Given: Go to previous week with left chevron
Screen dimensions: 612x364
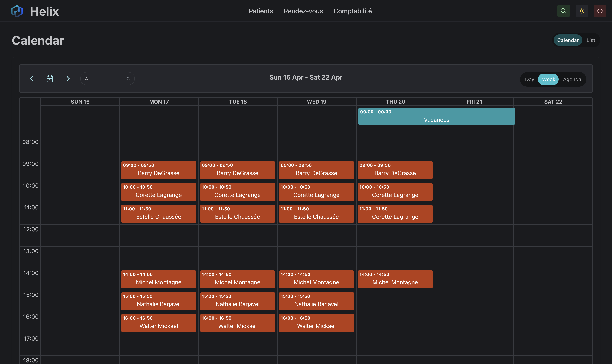Looking at the screenshot, I should 32,79.
